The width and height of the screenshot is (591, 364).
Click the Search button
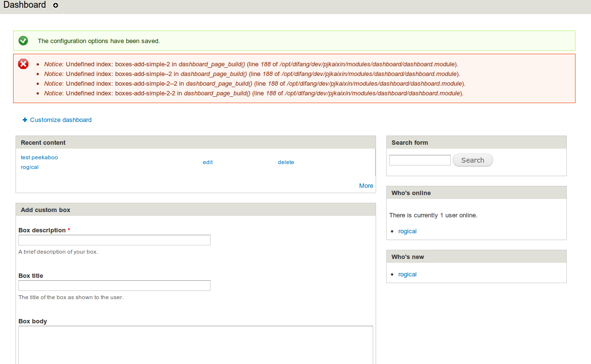point(473,160)
